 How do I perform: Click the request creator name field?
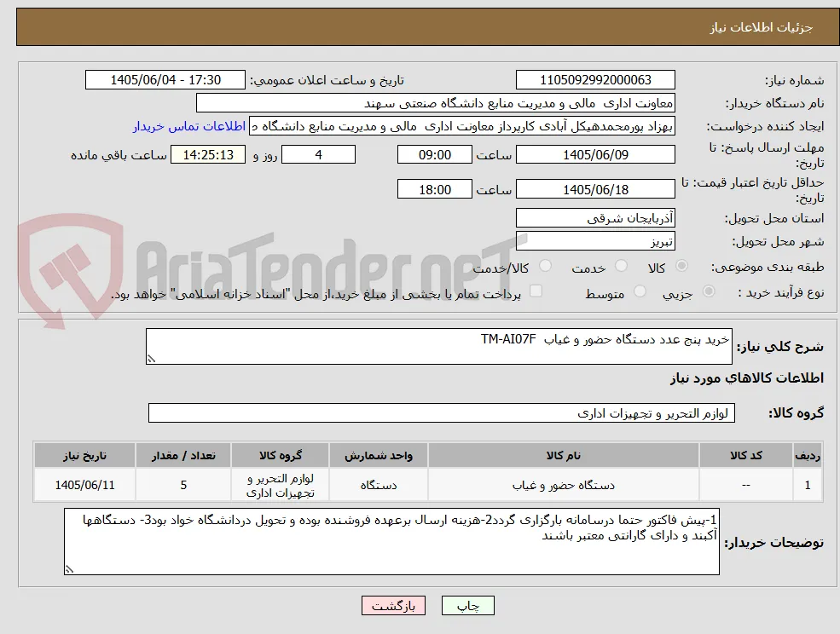coord(462,126)
